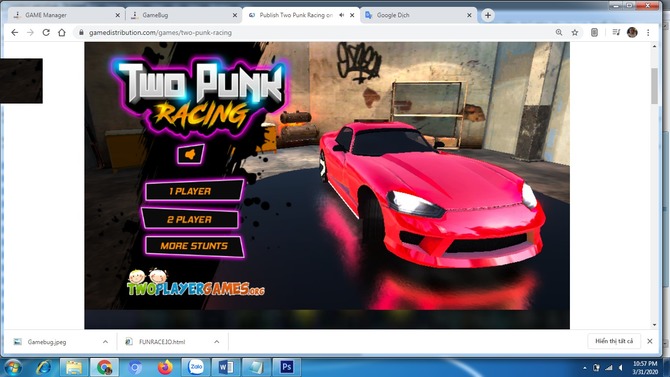Expand options for Gamebug.jpeg download
670x377 pixels.
coord(105,342)
